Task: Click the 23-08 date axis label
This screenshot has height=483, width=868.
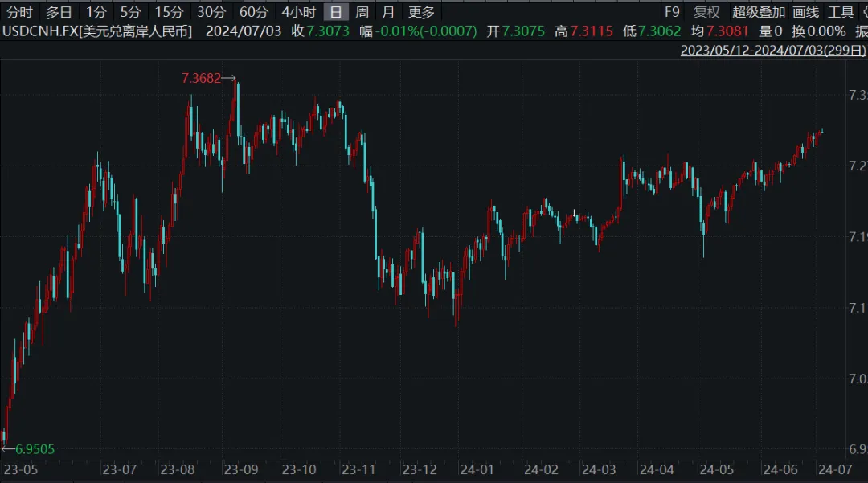Action: point(177,469)
